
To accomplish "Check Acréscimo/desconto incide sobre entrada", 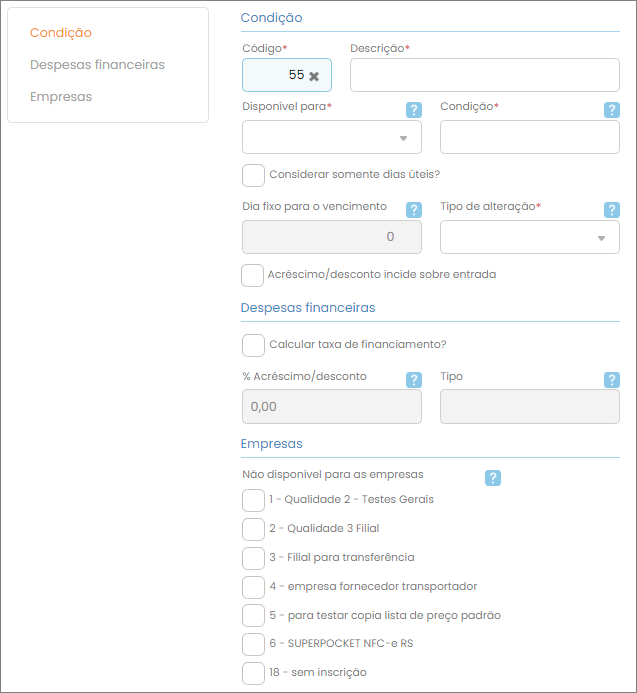I will pyautogui.click(x=253, y=275).
